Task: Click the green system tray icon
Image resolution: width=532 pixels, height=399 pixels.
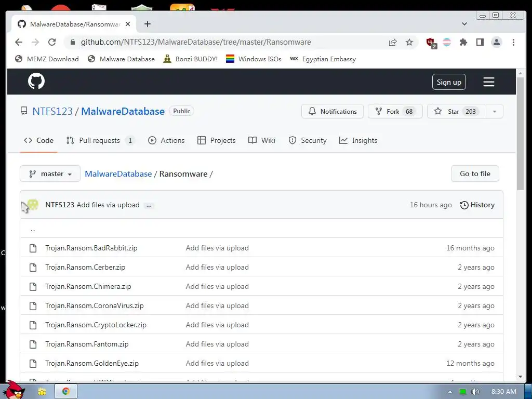Action: point(462,392)
